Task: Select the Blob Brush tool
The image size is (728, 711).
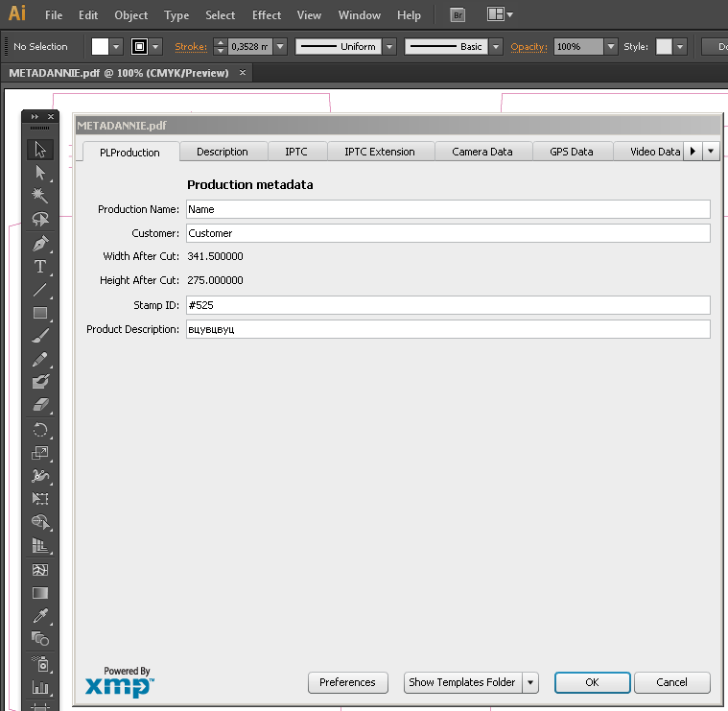Action: [x=40, y=382]
